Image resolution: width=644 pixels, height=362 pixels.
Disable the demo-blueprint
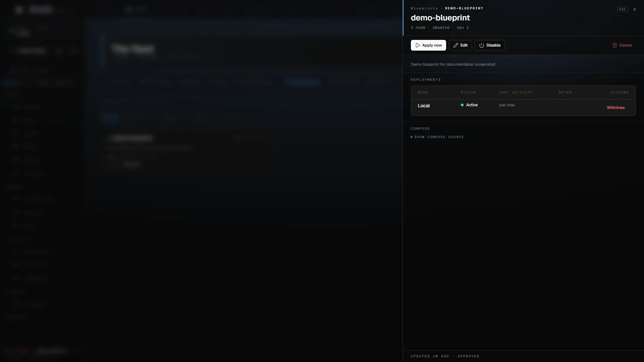[490, 45]
